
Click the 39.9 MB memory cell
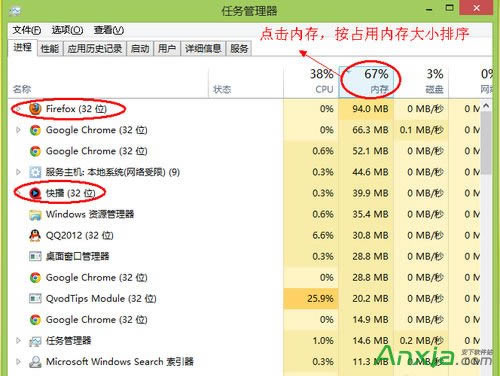366,193
